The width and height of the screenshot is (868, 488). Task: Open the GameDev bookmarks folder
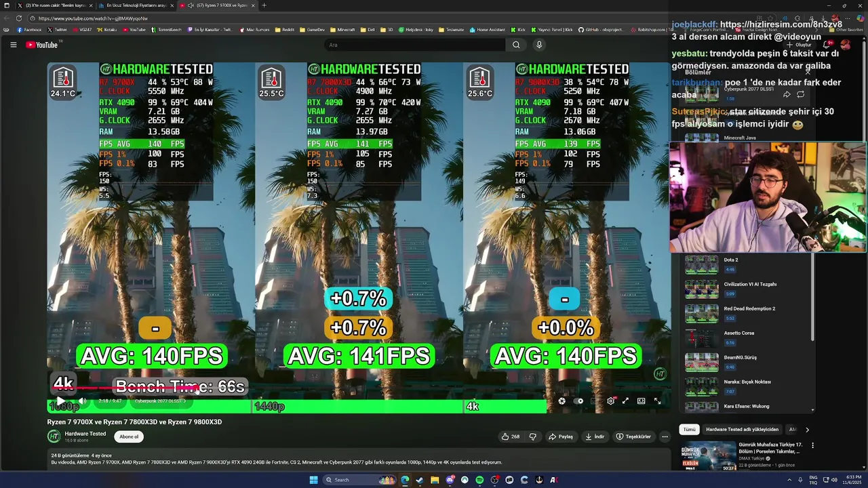click(x=312, y=30)
